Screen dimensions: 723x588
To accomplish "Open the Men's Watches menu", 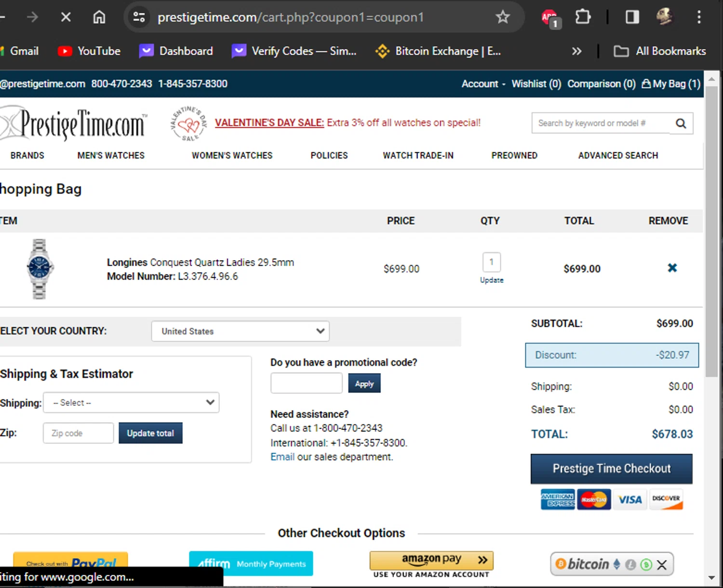I will coord(111,155).
